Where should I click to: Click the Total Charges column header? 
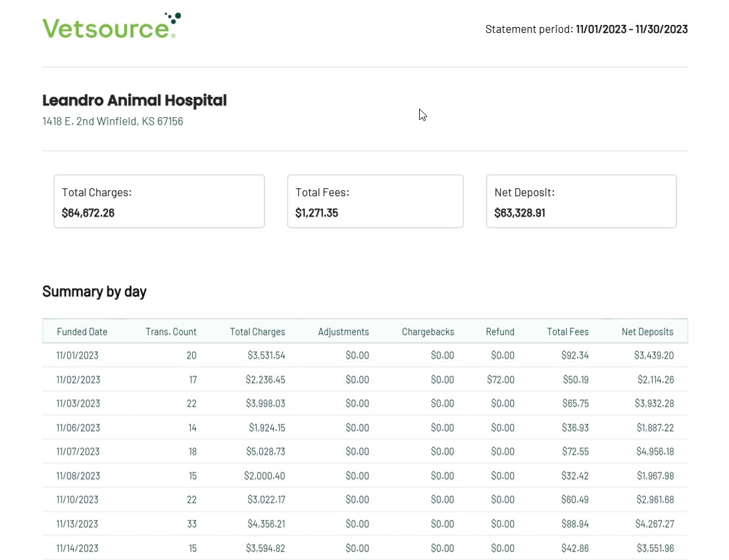click(x=257, y=332)
